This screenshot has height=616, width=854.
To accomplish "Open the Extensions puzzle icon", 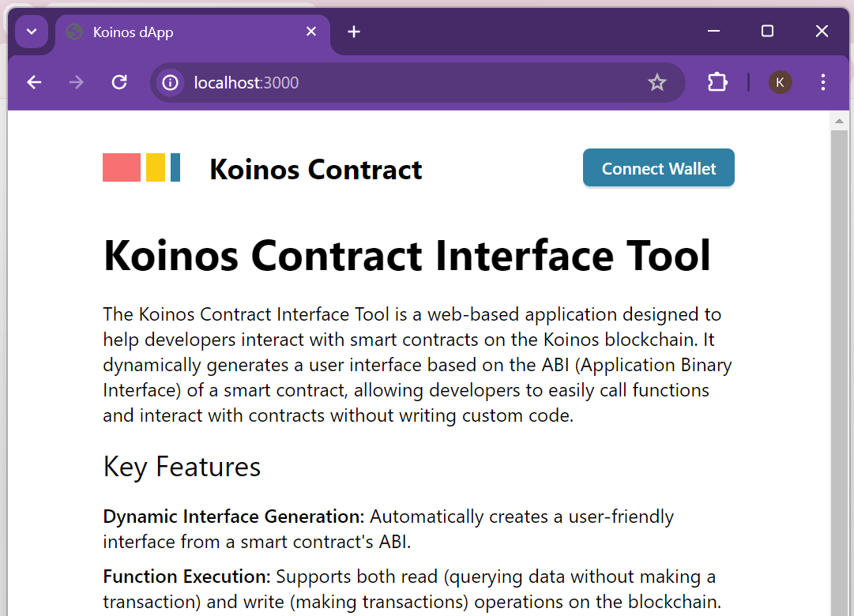I will click(717, 82).
